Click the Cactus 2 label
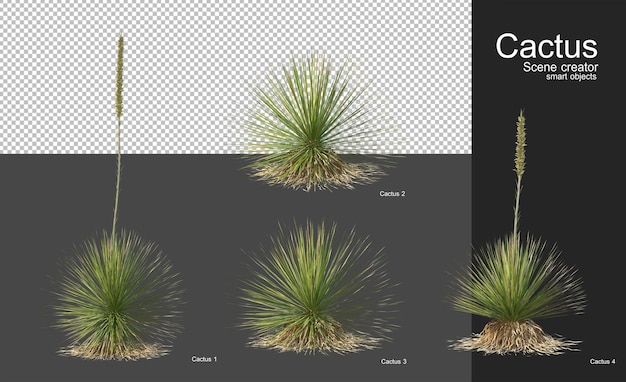The width and height of the screenshot is (626, 382). click(392, 194)
